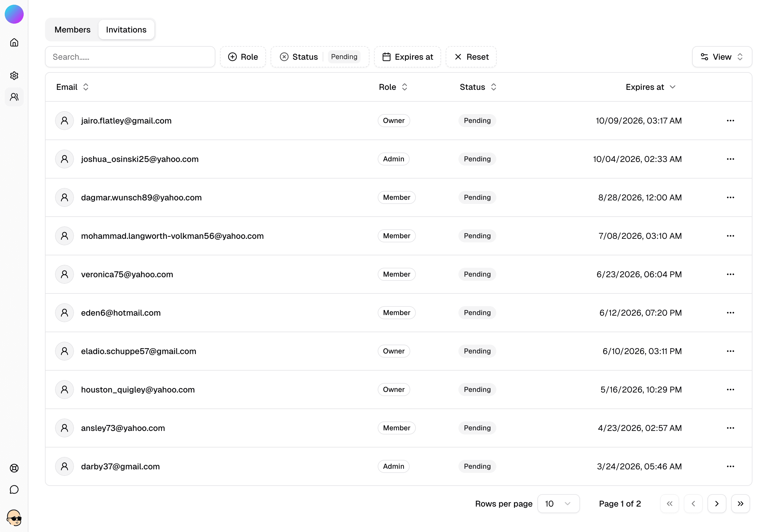Toggle sorting on the Email column
This screenshot has width=769, height=532.
(x=86, y=87)
